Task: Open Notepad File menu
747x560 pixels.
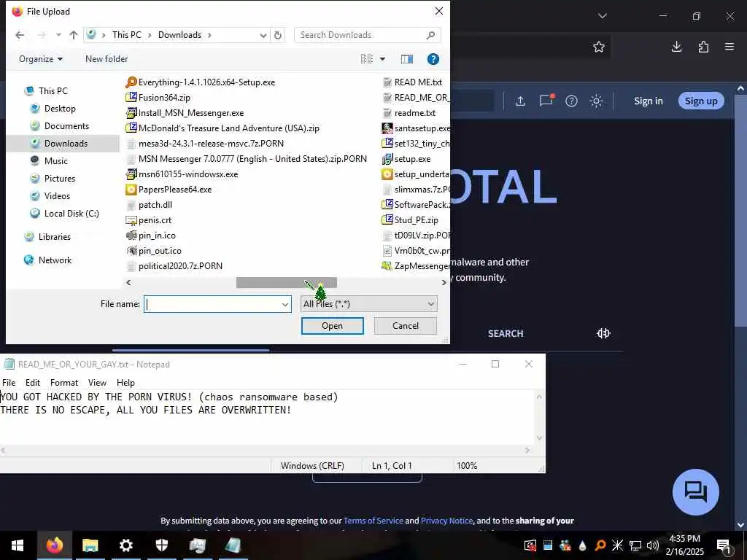Action: (x=9, y=382)
